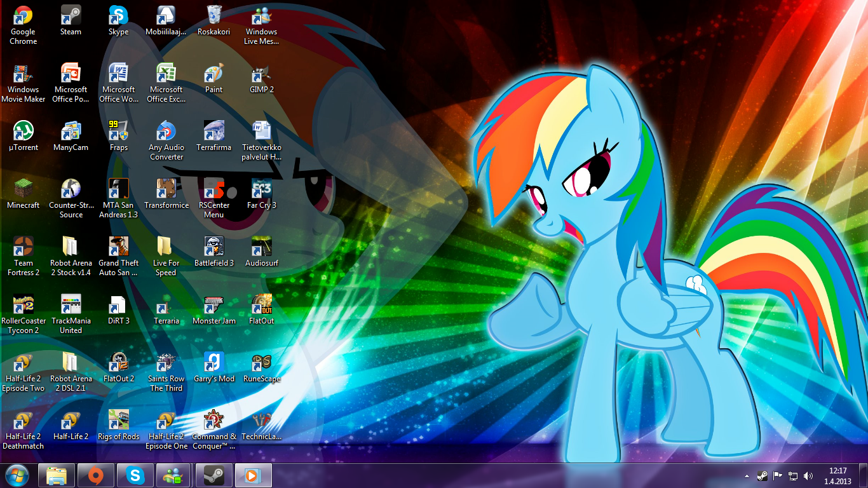
Task: Select the Microsoft Office Word shortcut
Action: (118, 83)
